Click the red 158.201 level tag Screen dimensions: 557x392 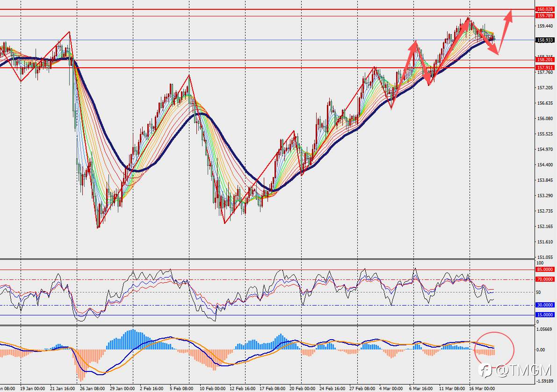coord(545,60)
